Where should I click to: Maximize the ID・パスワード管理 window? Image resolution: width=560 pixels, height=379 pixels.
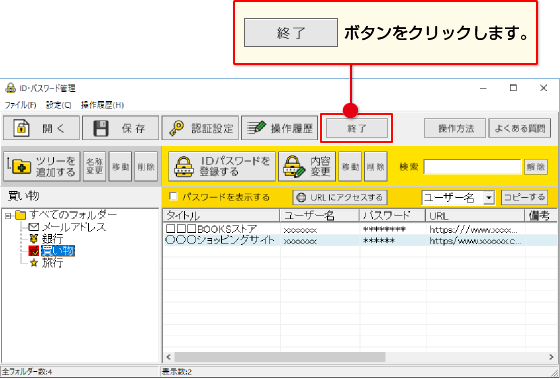pos(513,88)
